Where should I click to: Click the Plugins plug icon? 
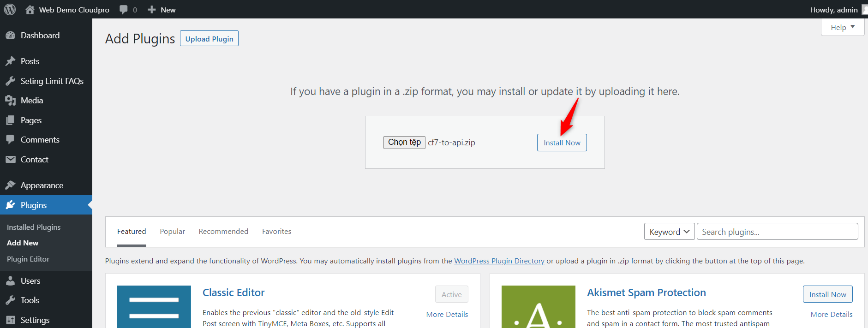[11, 205]
